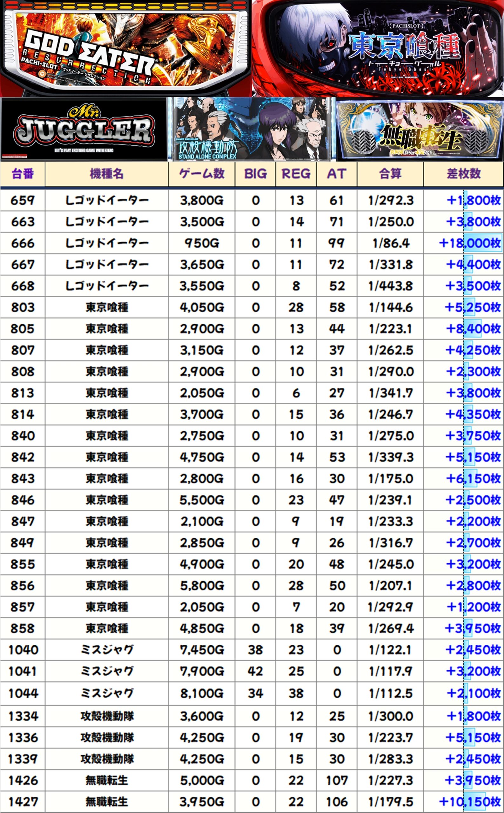The height and width of the screenshot is (813, 504).
Task: Select the 機種名 column header
Action: (x=107, y=174)
